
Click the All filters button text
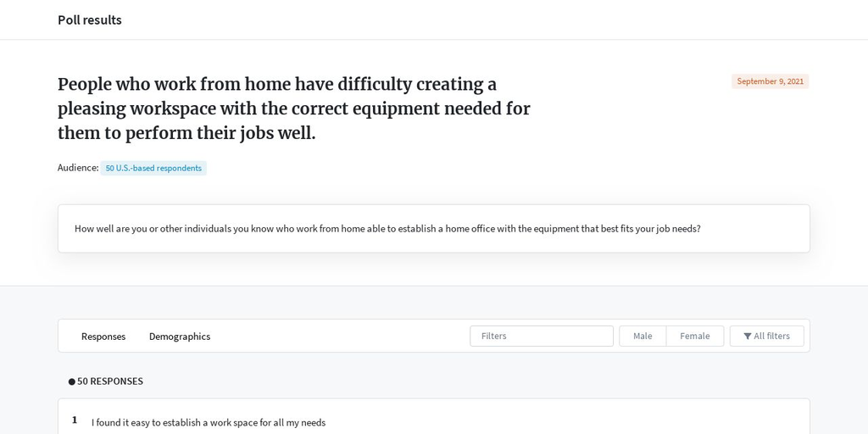[x=771, y=336]
